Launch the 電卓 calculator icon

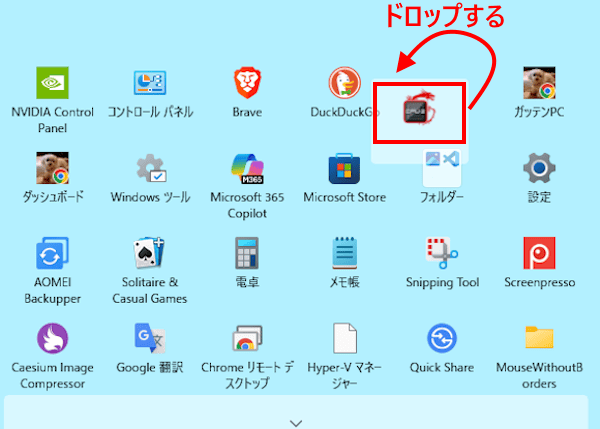[247, 253]
